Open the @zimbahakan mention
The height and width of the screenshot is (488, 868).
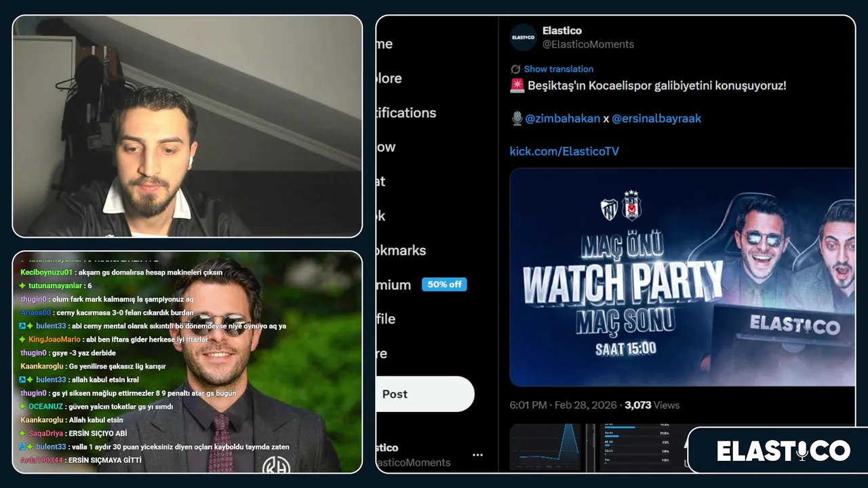(x=563, y=119)
